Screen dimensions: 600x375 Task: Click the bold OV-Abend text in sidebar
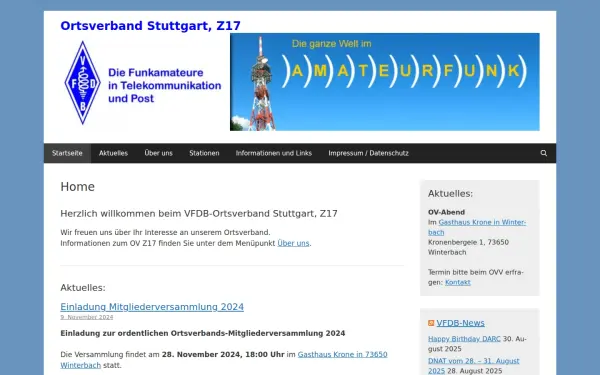[446, 212]
